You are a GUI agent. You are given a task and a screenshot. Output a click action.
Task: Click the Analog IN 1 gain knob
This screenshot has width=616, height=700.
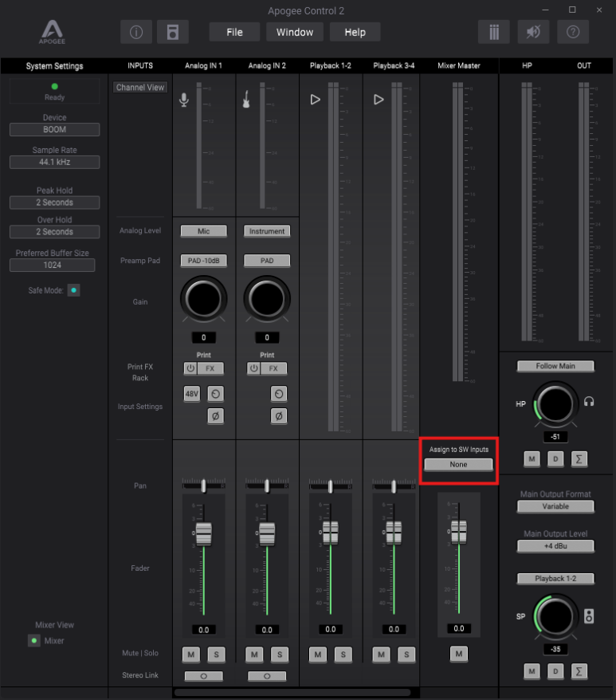203,299
